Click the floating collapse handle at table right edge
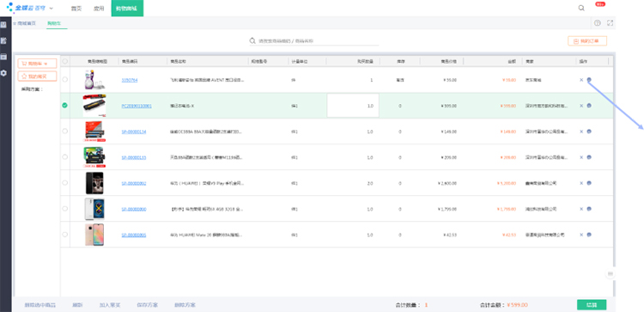The image size is (644, 312). coord(611,274)
